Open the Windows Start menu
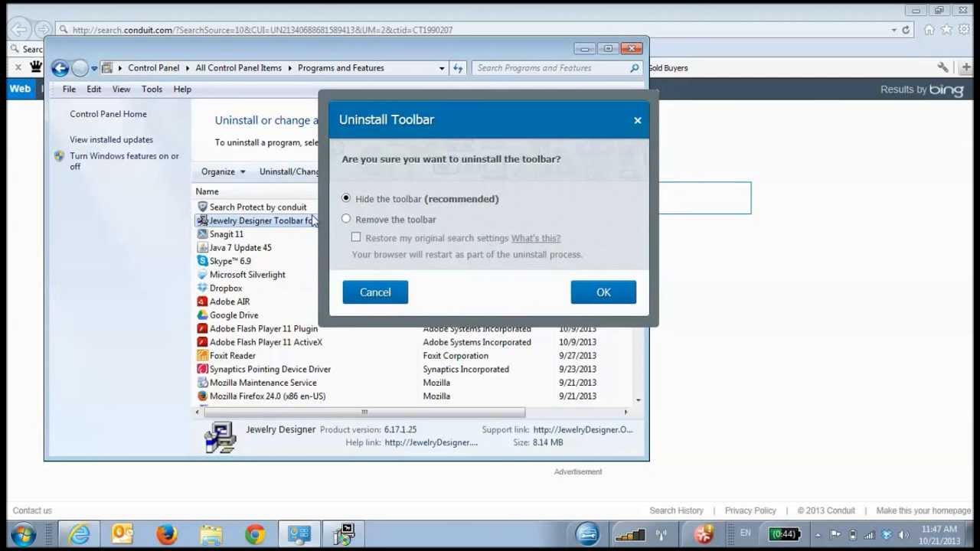The width and height of the screenshot is (980, 551). click(24, 534)
